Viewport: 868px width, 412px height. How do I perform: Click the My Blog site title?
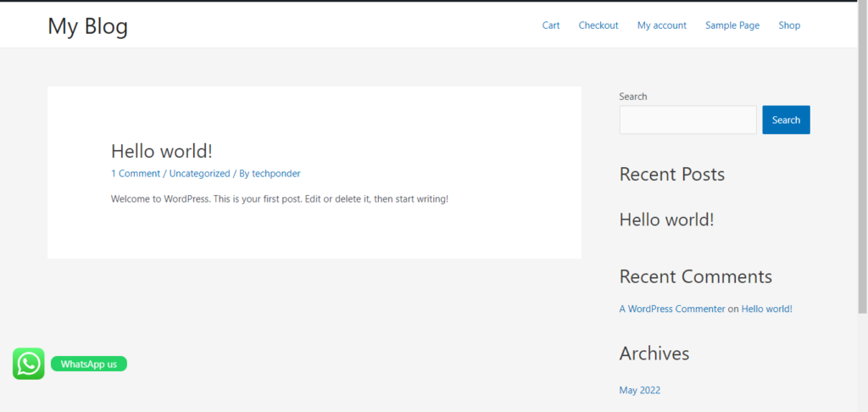coord(87,26)
